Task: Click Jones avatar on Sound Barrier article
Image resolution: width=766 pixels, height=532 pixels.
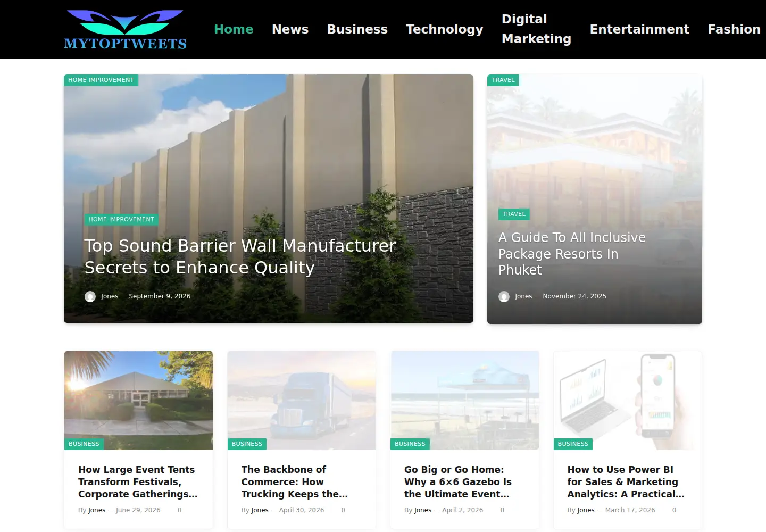Action: coord(90,296)
